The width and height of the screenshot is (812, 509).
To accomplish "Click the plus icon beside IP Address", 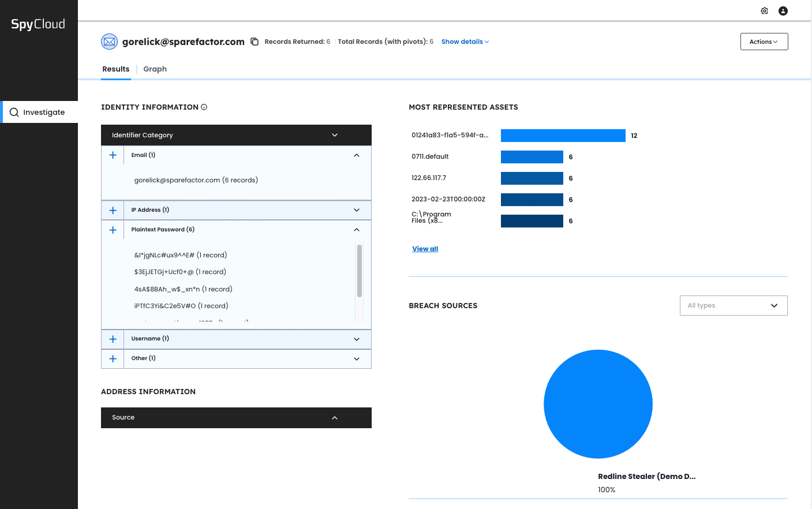I will pyautogui.click(x=113, y=210).
